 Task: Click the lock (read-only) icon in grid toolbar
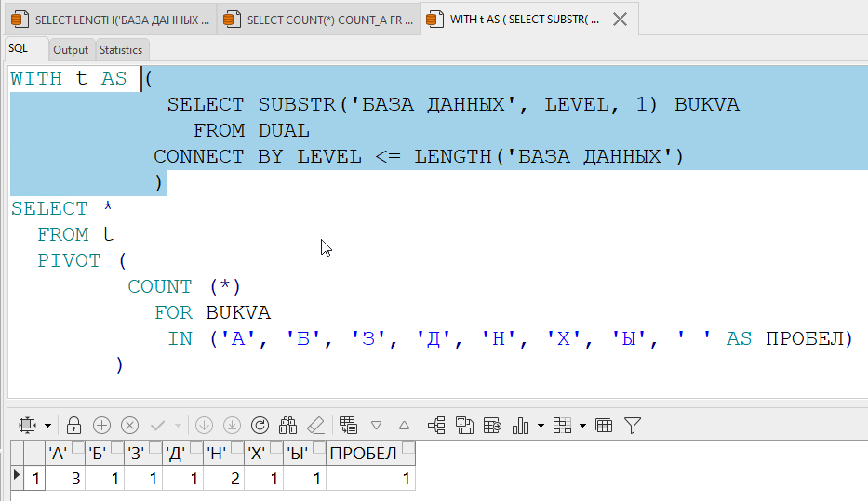click(x=73, y=426)
